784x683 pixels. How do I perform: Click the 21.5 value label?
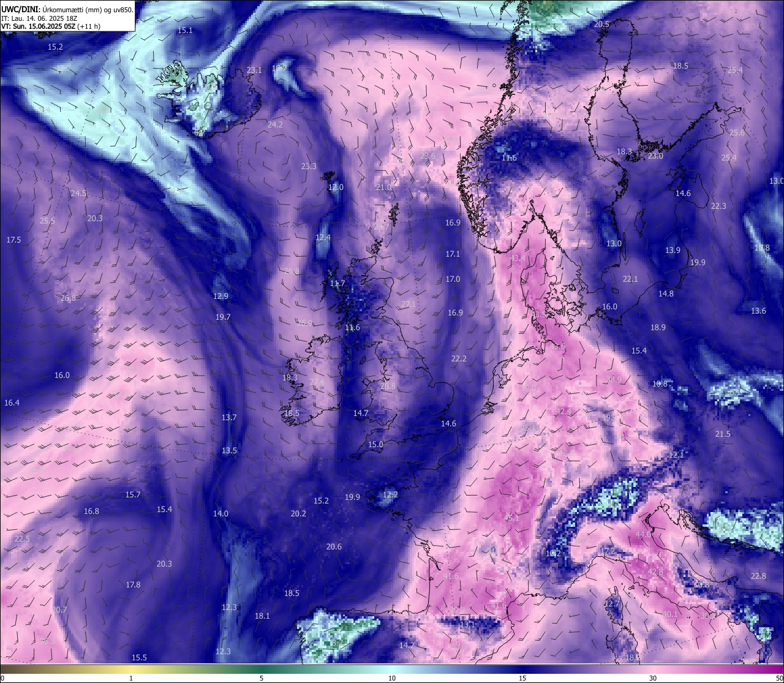(x=723, y=434)
